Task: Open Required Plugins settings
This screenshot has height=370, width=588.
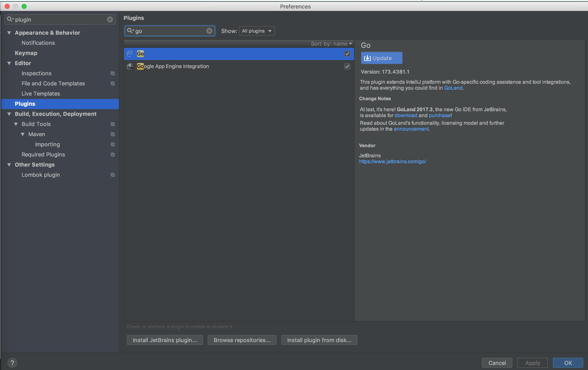Action: coord(43,155)
